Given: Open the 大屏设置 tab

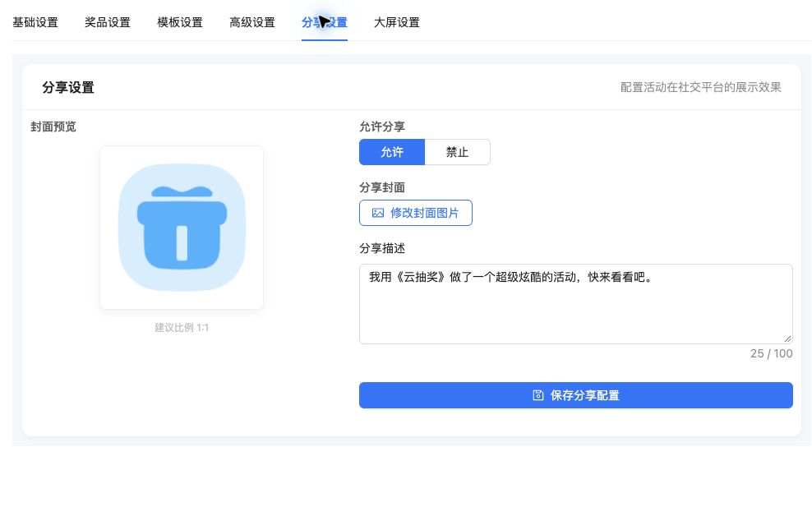Looking at the screenshot, I should click(397, 22).
